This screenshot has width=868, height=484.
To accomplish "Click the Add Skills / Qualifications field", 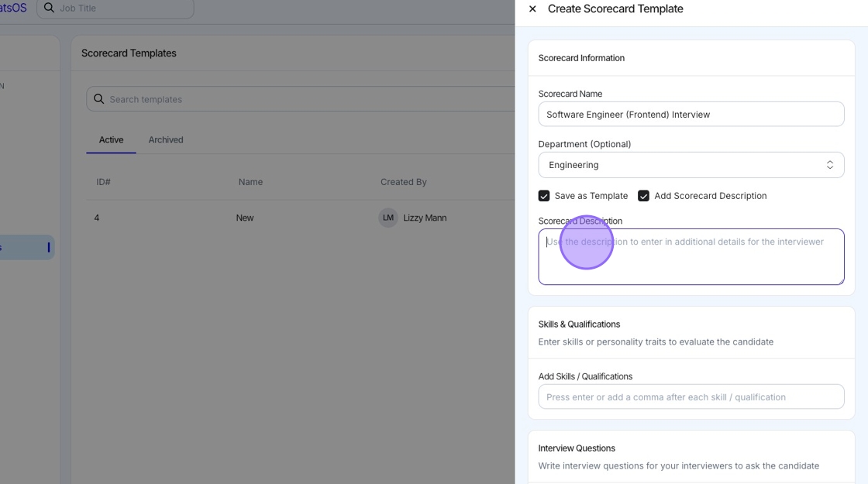I will click(x=690, y=397).
